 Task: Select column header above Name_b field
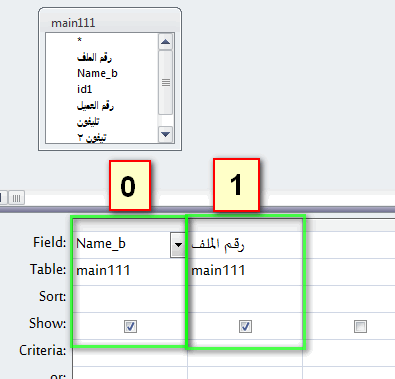pos(130,225)
